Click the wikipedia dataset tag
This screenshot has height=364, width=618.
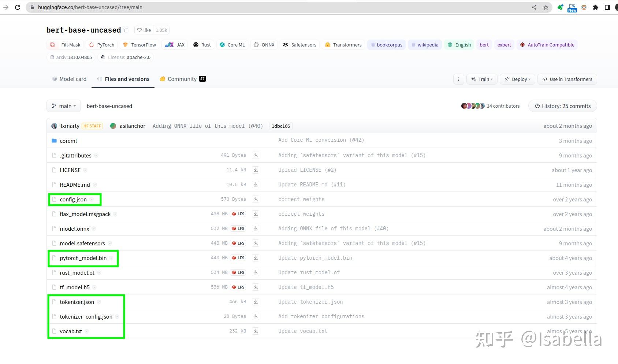425,45
